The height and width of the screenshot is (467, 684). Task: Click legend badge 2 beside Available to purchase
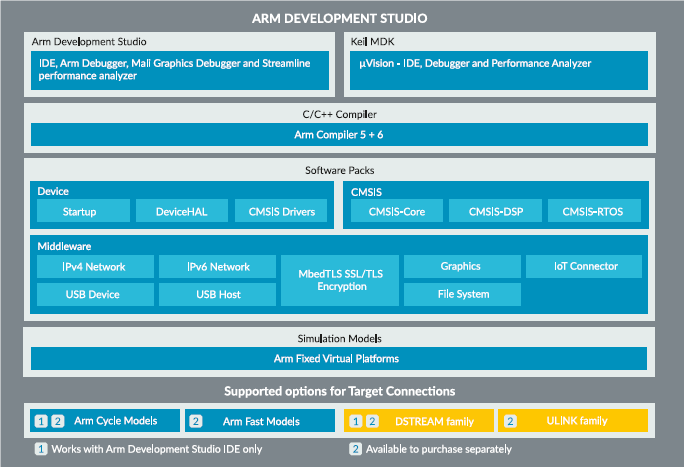pyautogui.click(x=356, y=449)
